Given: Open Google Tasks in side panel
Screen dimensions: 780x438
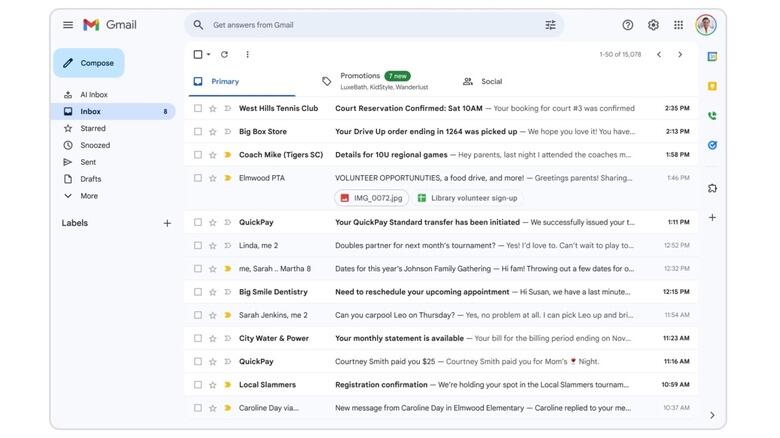Looking at the screenshot, I should tap(712, 145).
